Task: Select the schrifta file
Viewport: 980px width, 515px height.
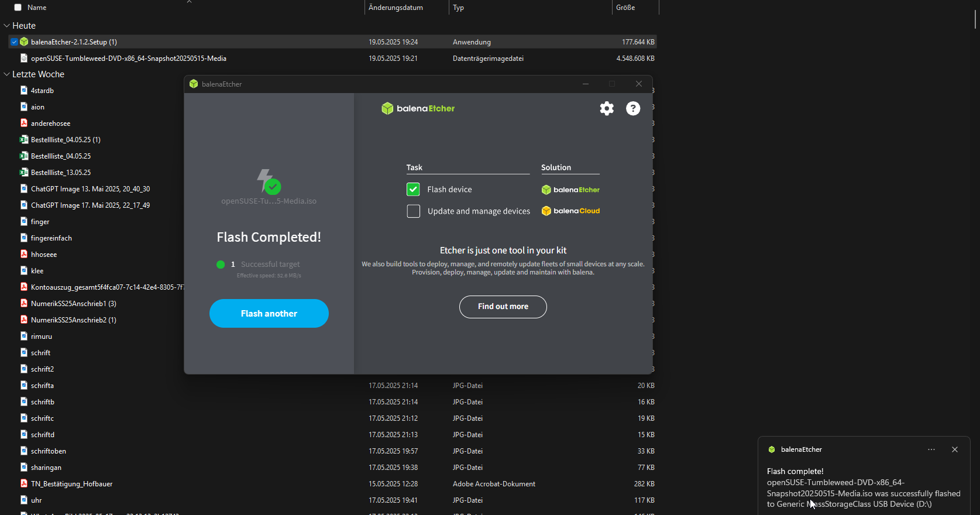Action: (42, 385)
